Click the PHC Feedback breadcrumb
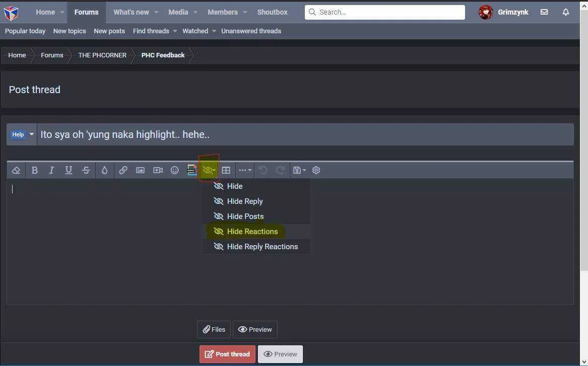Image resolution: width=588 pixels, height=366 pixels. pos(163,55)
